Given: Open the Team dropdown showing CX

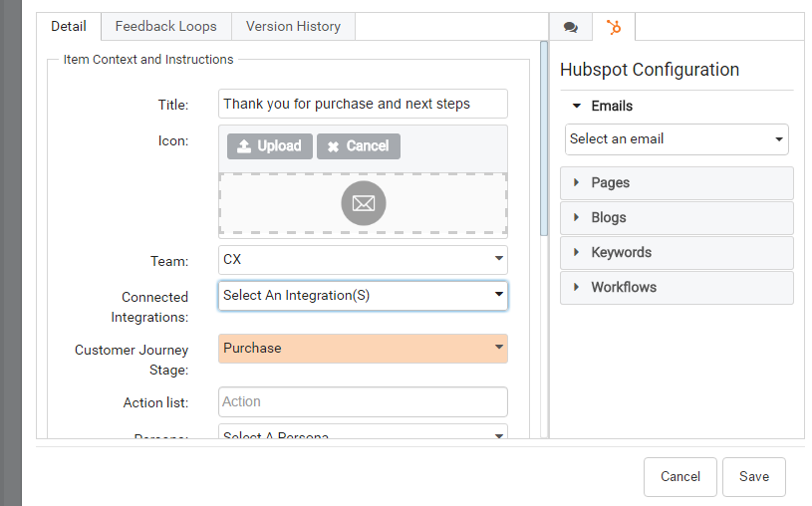Looking at the screenshot, I should pos(363,260).
